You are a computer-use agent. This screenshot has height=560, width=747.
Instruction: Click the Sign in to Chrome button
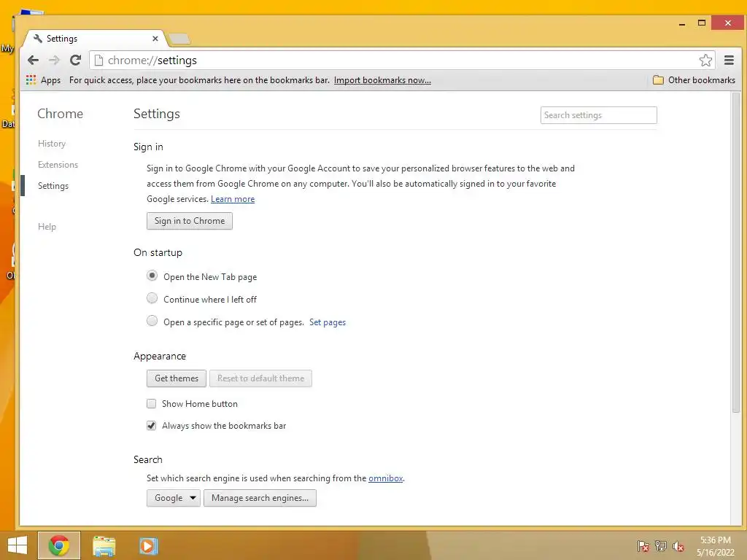click(190, 221)
